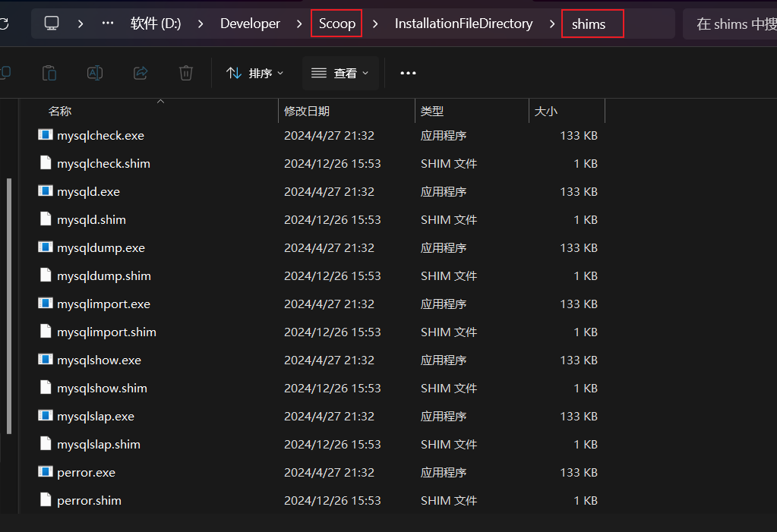Viewport: 777px width, 532px height.
Task: Select file name mysqlimport.shim
Action: [x=106, y=332]
